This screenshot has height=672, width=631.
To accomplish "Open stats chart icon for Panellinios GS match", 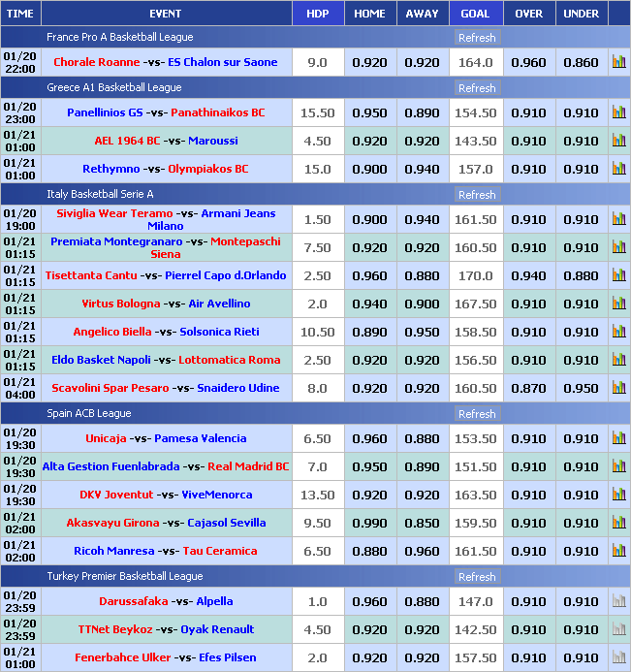I will [x=618, y=112].
